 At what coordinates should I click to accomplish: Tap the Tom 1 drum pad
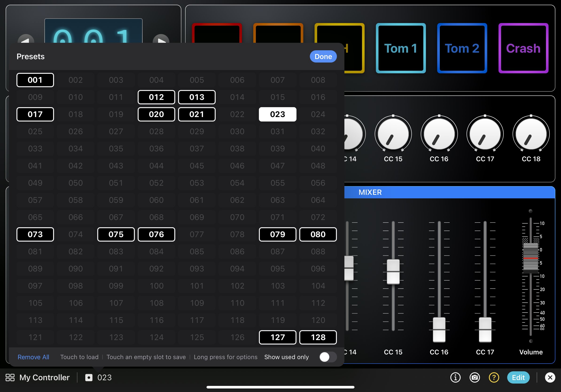[401, 48]
